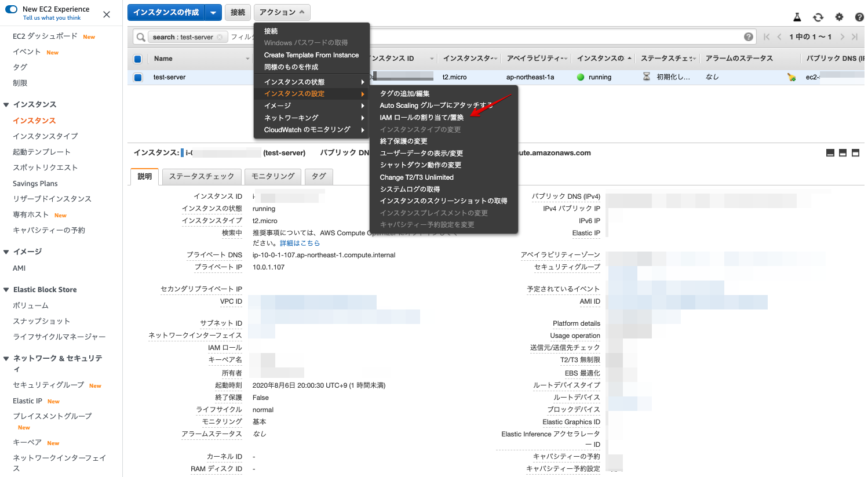This screenshot has height=477, width=868.
Task: Uncheck the select-all instances checkbox
Action: [137, 57]
